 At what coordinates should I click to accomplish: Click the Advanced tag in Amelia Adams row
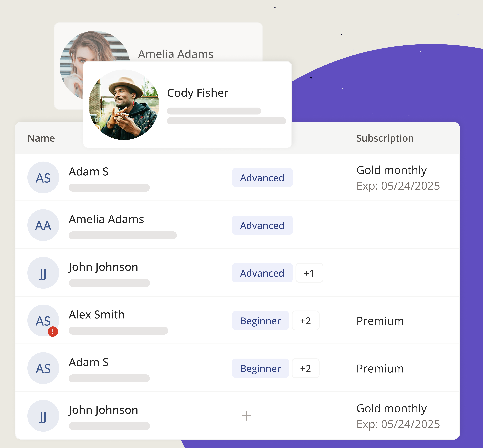click(x=262, y=225)
